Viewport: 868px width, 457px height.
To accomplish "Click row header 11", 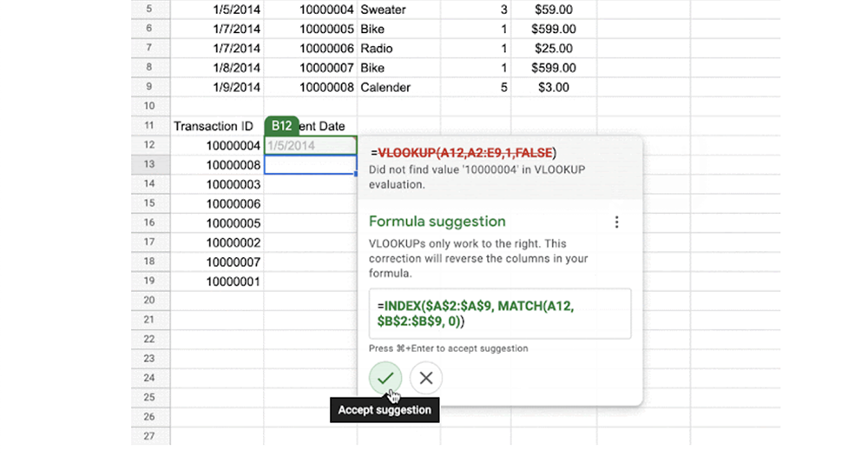I will click(x=150, y=126).
